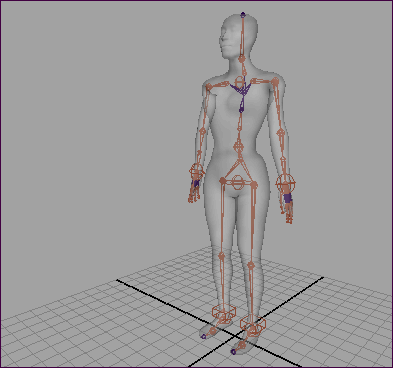Select the circular hip control at pelvis
393x368 pixels.
coord(237,183)
